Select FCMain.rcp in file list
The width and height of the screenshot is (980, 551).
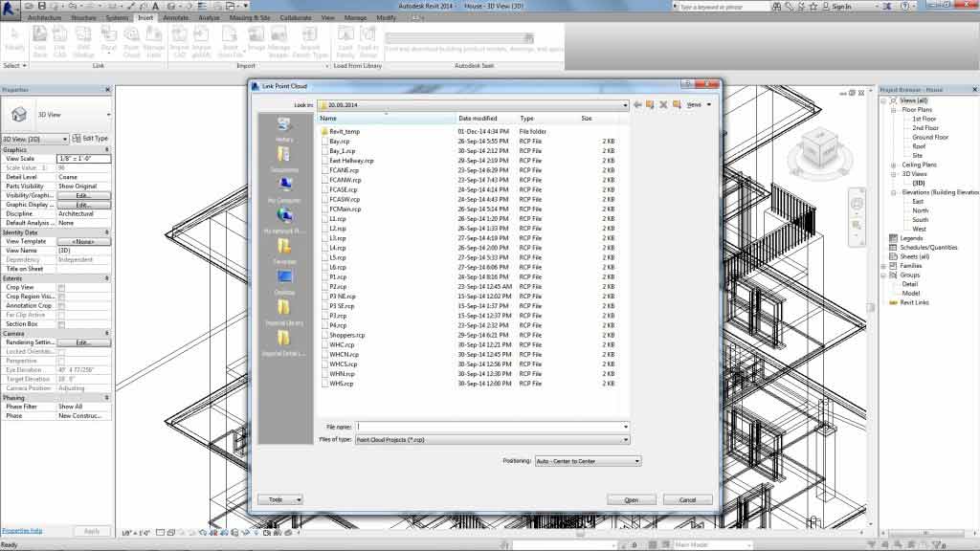pos(345,209)
